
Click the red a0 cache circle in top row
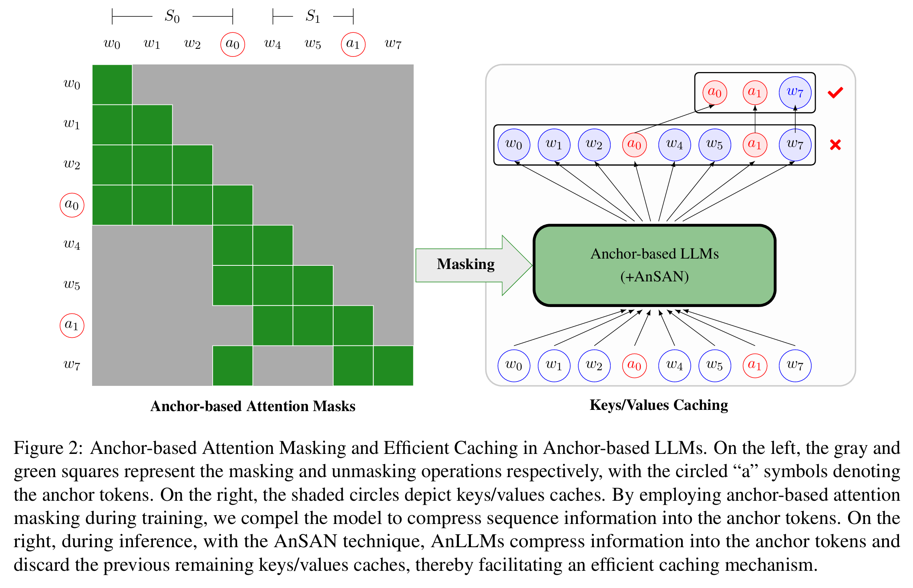click(714, 91)
